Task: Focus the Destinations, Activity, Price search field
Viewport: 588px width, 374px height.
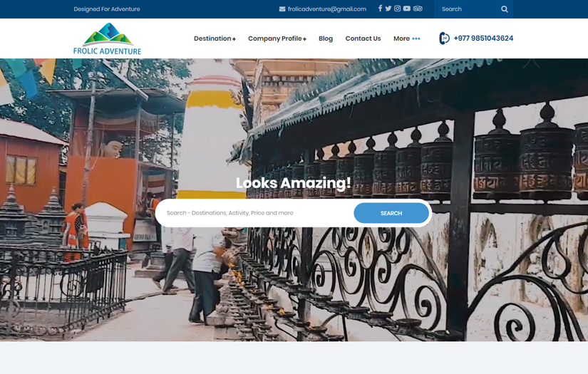Action: tap(255, 213)
